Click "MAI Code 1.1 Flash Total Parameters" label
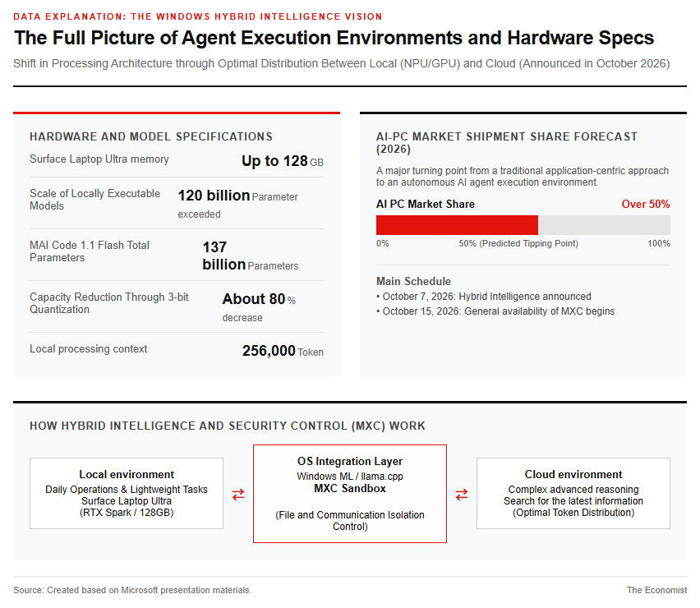Image resolution: width=700 pixels, height=608 pixels. pyautogui.click(x=90, y=251)
